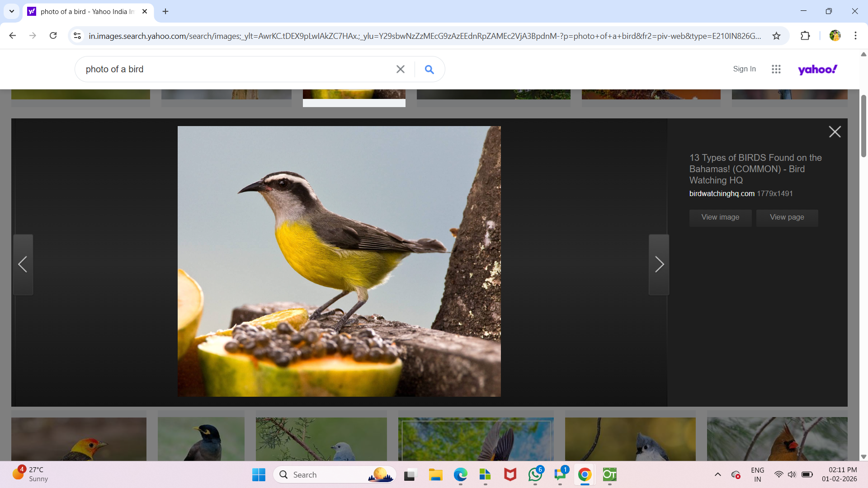
Task: Reload the current page
Action: click(53, 36)
